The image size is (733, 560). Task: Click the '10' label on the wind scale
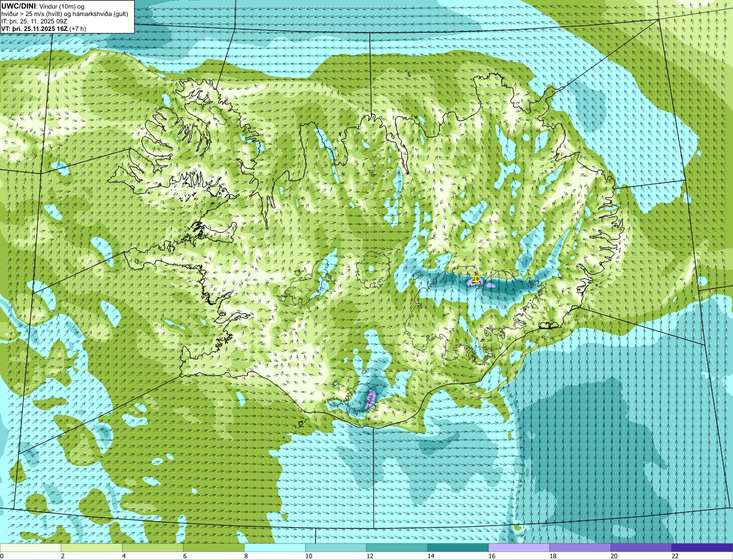tap(309, 556)
